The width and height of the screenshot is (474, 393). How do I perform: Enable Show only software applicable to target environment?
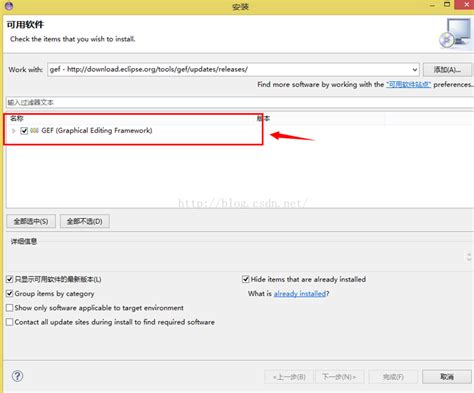point(10,308)
